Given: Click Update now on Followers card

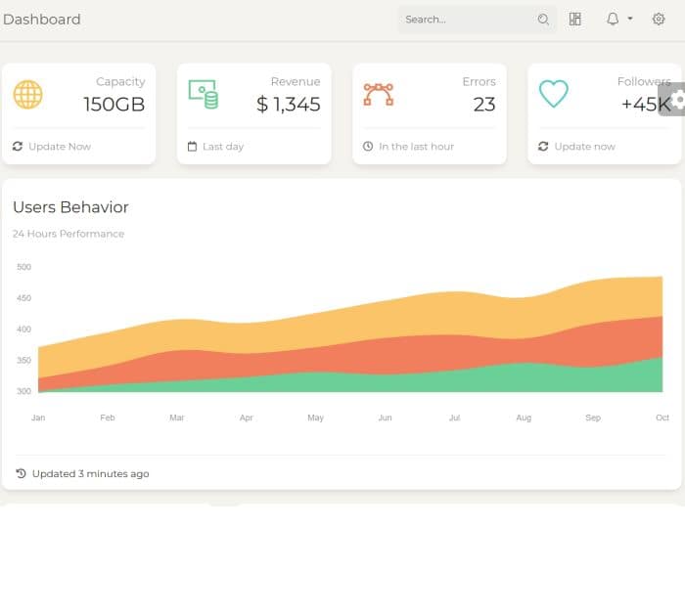Looking at the screenshot, I should point(584,147).
